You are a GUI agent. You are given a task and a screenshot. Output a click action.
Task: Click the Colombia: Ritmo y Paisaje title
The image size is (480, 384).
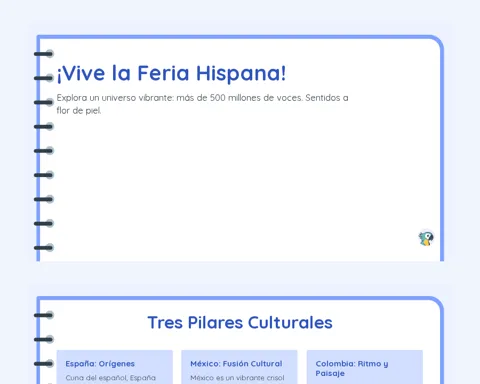click(352, 368)
